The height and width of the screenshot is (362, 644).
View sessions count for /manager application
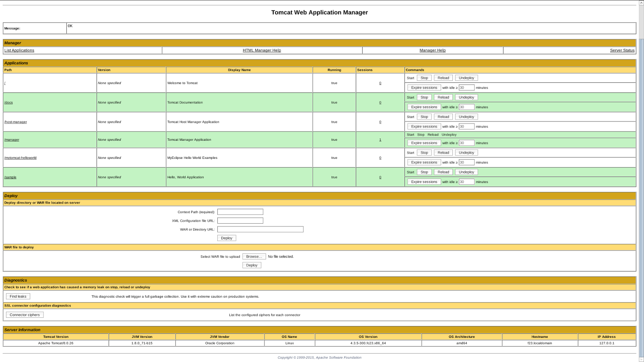point(380,140)
